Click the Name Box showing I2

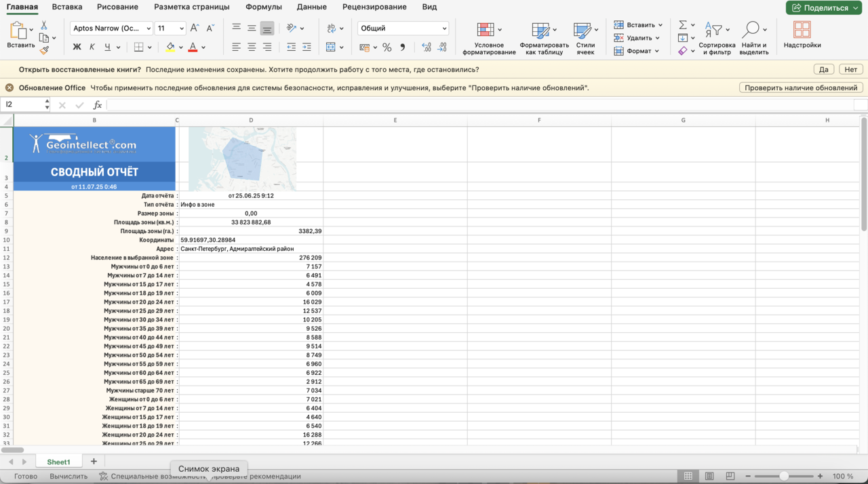click(x=22, y=105)
